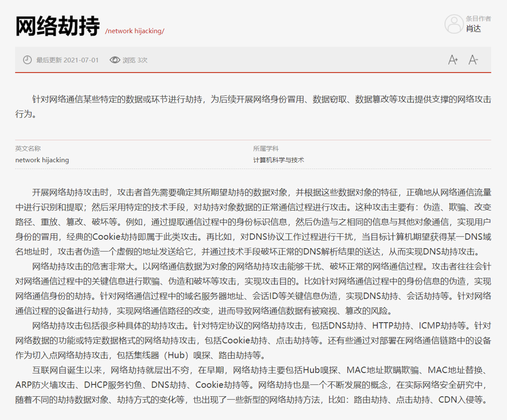The width and height of the screenshot is (507, 420).
Task: Click the clock icon beside last updated
Action: (x=27, y=60)
